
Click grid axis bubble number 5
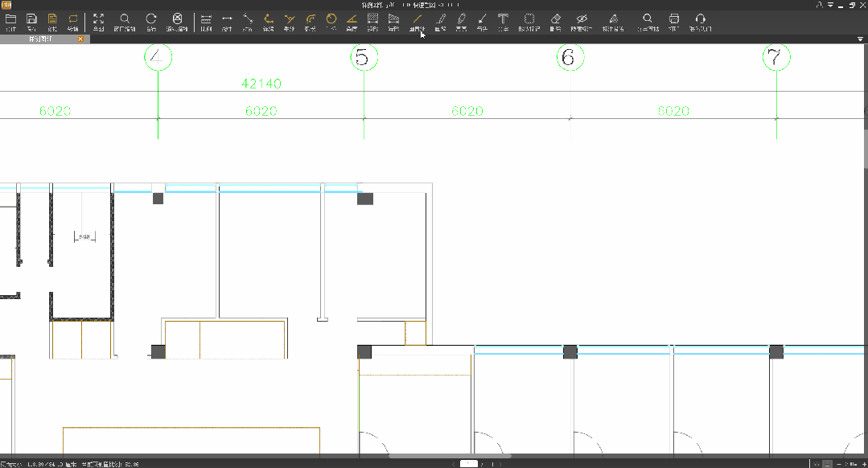364,57
